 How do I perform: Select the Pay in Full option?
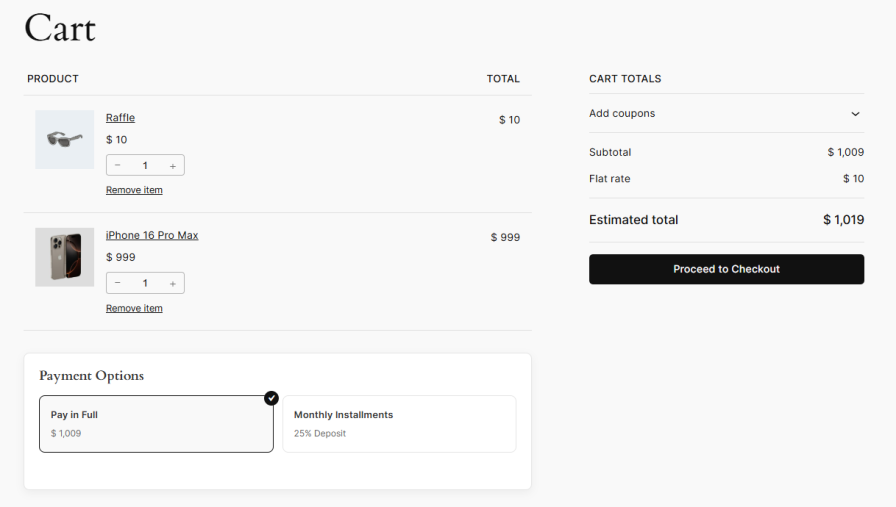click(156, 424)
